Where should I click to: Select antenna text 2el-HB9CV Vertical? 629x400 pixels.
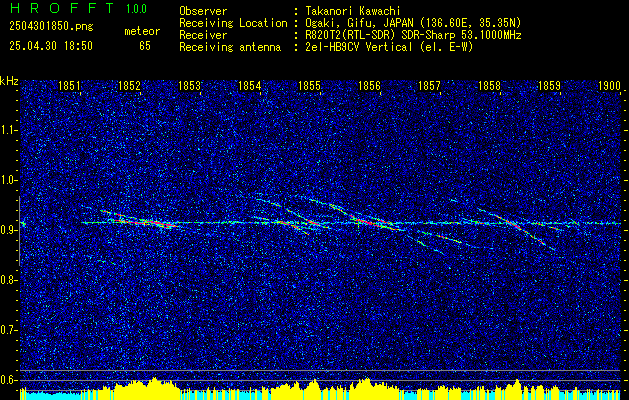click(358, 47)
